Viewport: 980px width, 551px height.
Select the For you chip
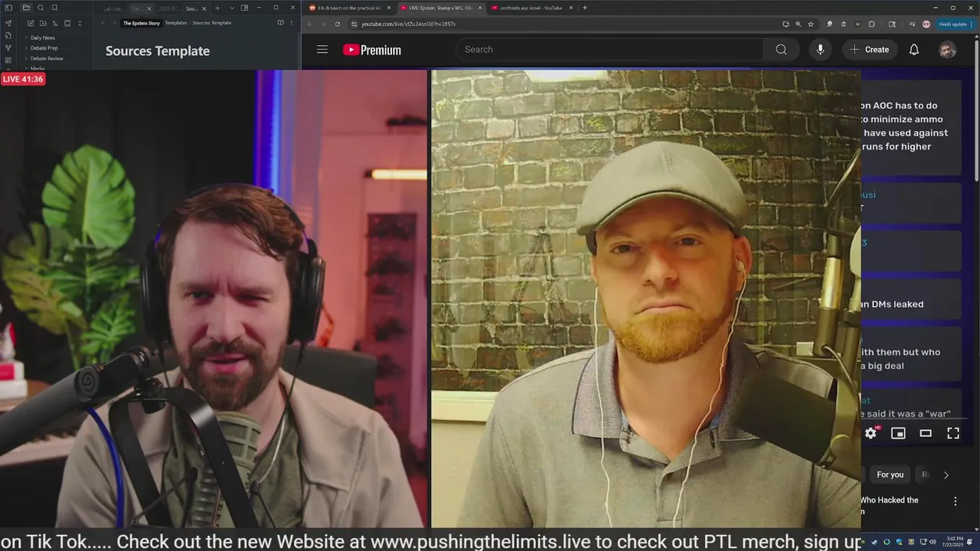890,474
